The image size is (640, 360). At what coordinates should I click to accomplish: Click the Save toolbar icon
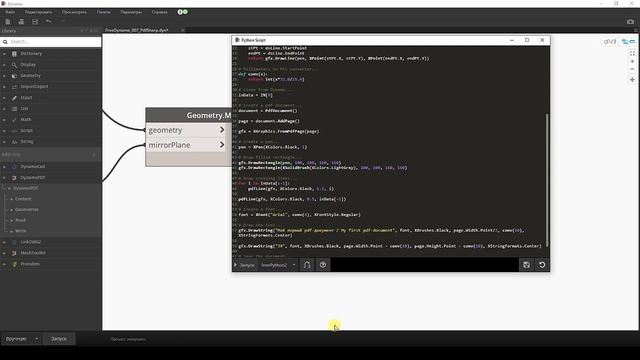(x=35, y=22)
